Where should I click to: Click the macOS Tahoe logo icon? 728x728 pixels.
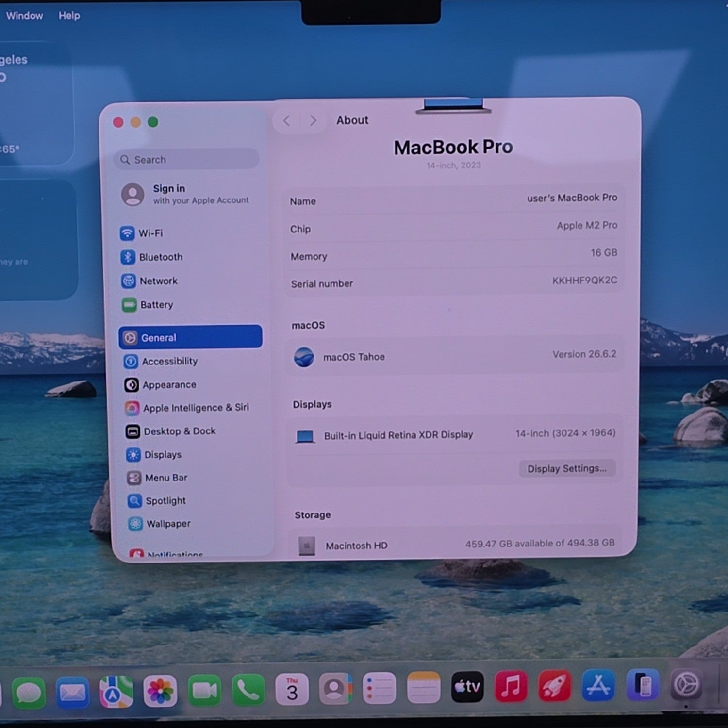pos(304,357)
